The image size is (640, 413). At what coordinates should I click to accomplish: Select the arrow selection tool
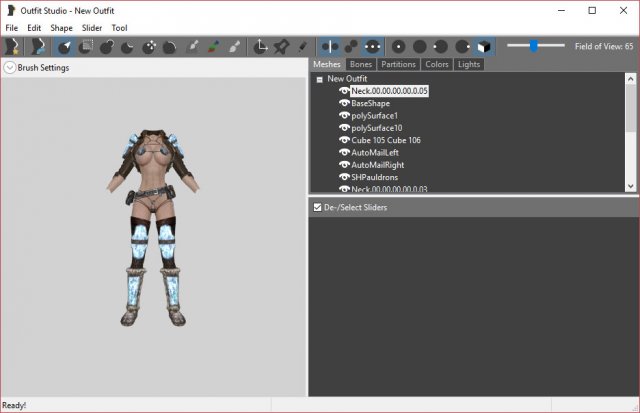[x=65, y=46]
